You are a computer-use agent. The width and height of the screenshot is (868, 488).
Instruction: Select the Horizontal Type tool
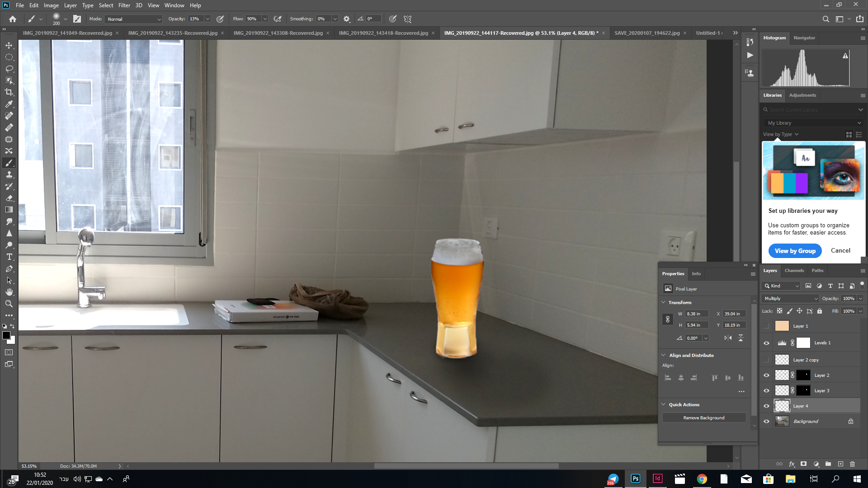[x=9, y=257]
